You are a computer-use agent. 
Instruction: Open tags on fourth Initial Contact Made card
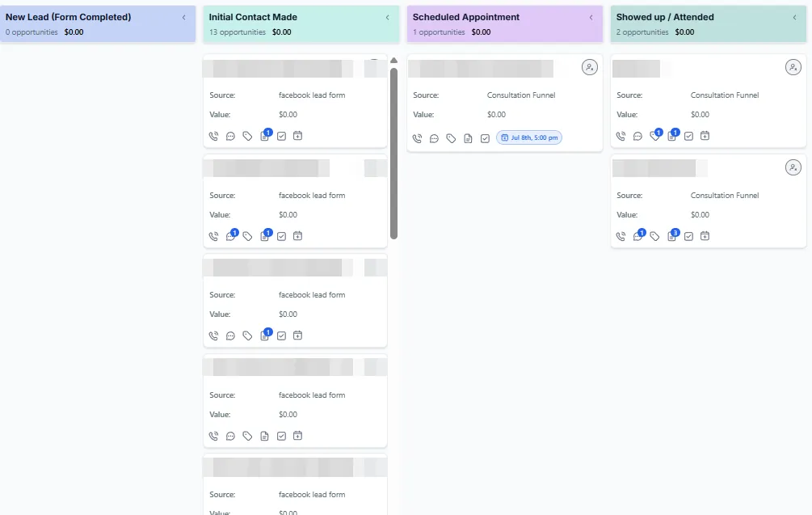247,437
